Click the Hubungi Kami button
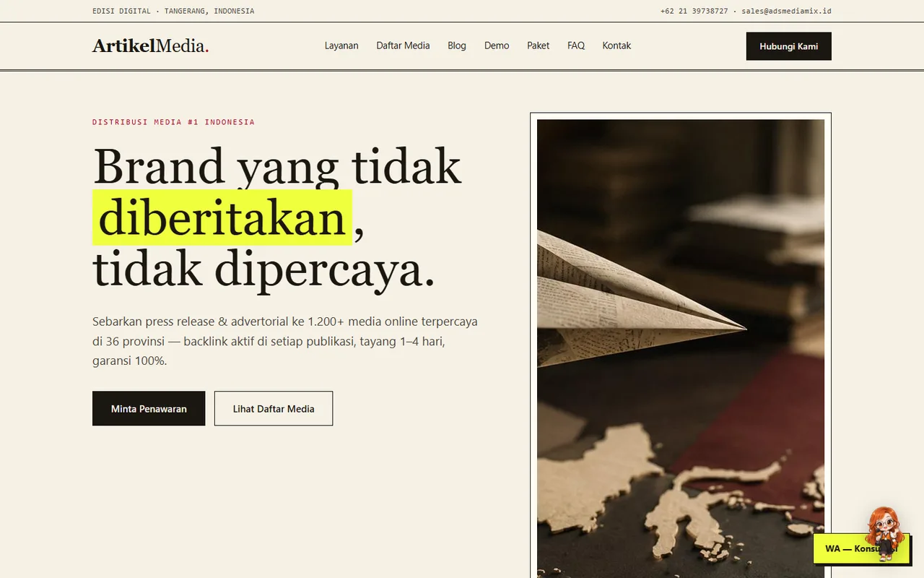 coord(788,46)
